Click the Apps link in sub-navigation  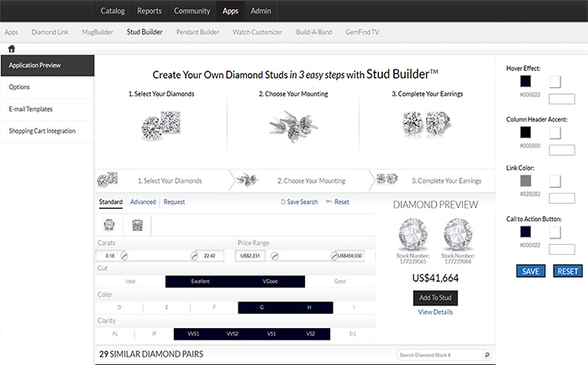click(11, 32)
